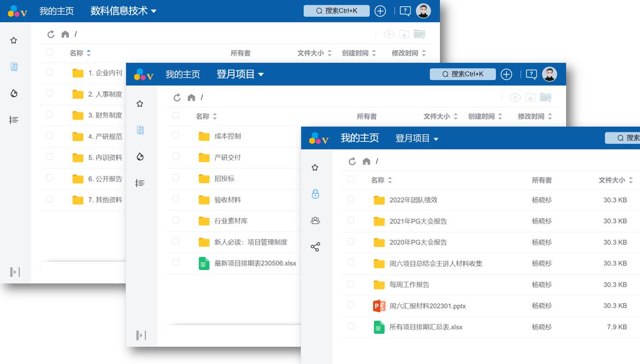The height and width of the screenshot is (364, 640).
Task: Click the help icon in 数科信息技术 window header
Action: click(405, 11)
